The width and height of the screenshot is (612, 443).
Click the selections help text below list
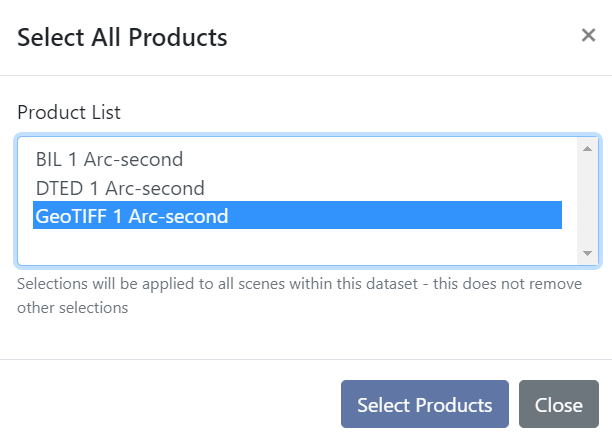(250, 284)
